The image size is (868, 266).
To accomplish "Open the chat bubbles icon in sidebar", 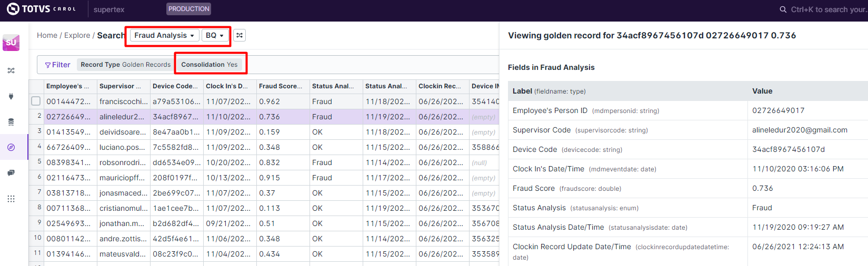I will pyautogui.click(x=11, y=173).
